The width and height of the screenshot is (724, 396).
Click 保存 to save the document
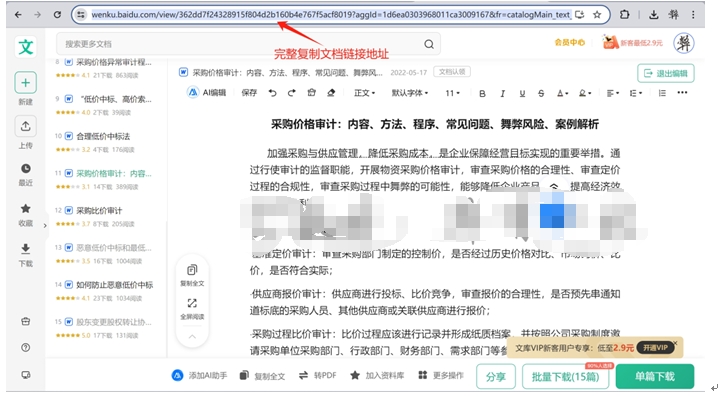click(249, 93)
